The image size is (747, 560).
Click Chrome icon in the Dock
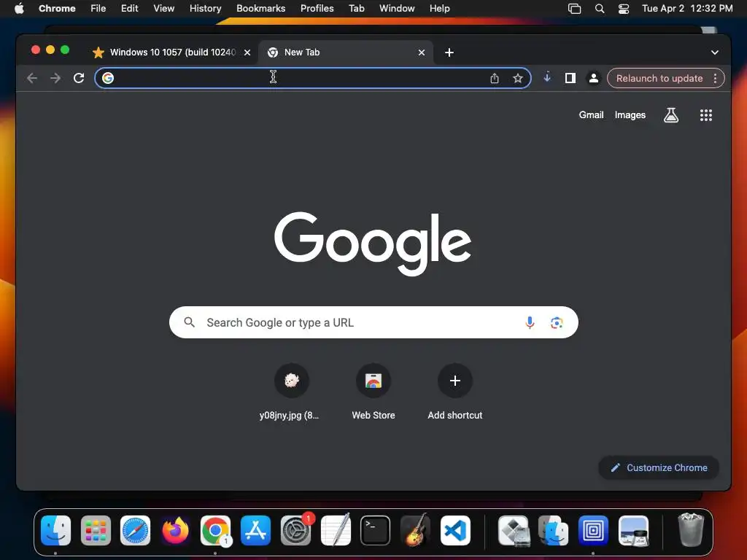click(x=215, y=531)
